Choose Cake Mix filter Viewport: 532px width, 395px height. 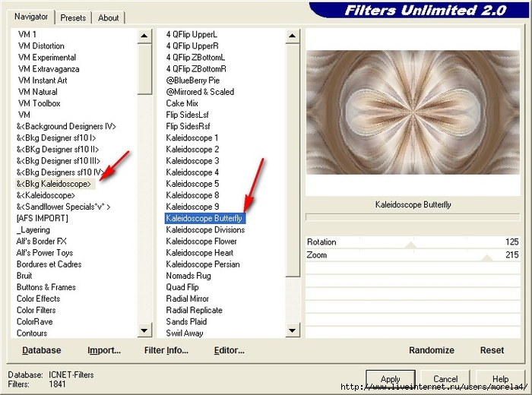(x=182, y=103)
